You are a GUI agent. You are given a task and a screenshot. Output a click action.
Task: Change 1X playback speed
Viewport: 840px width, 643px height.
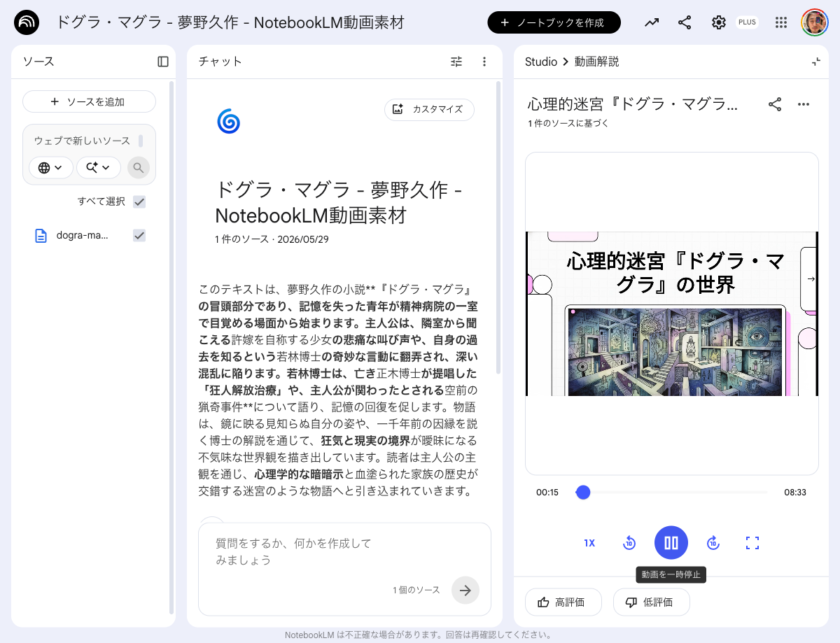tap(589, 543)
